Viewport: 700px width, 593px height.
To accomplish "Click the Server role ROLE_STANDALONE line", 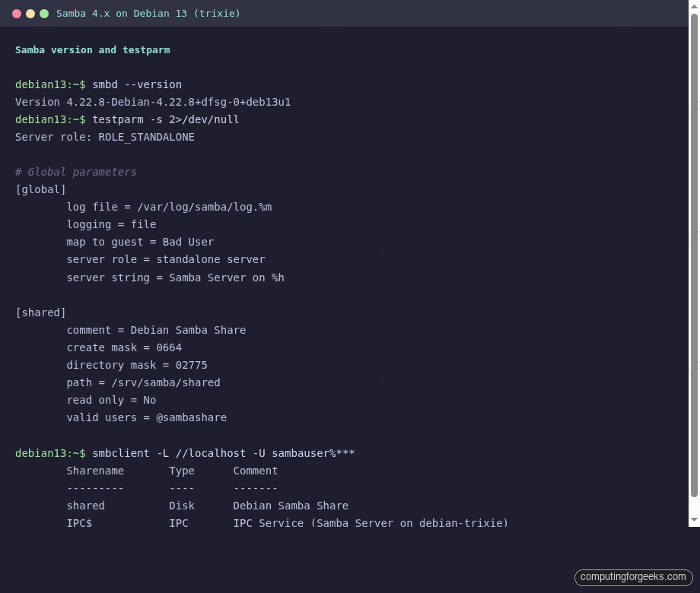I will click(x=104, y=137).
